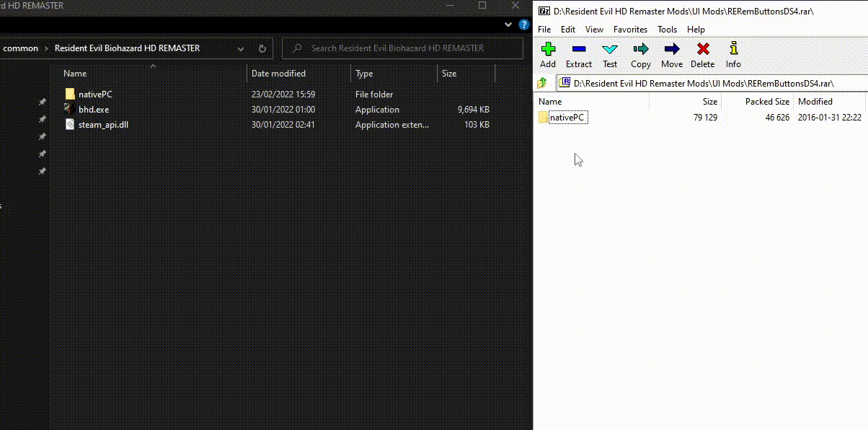This screenshot has width=868, height=430.
Task: Select the steam_api.dll file icon
Action: pos(69,124)
